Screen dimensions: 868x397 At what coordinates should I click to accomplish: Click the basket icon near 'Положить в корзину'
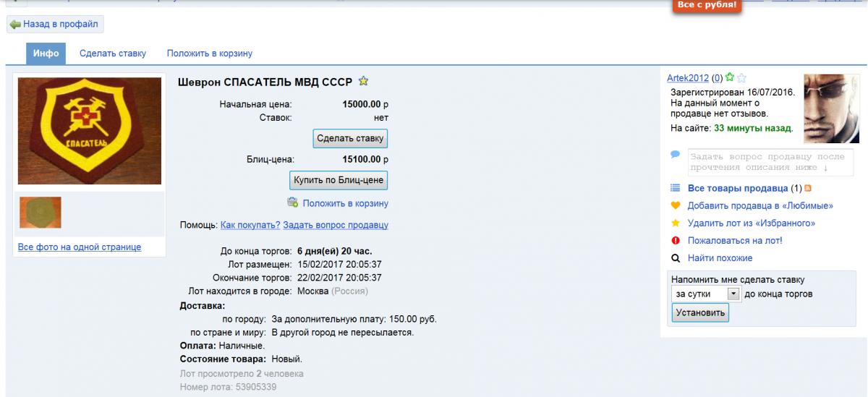click(x=292, y=202)
